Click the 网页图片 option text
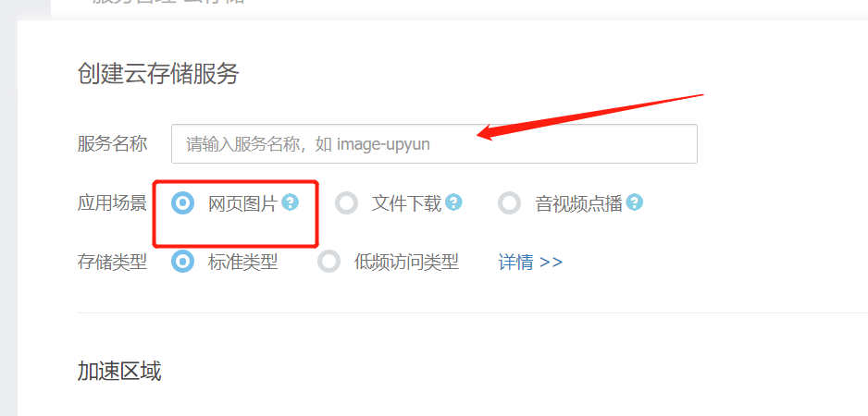 click(x=242, y=203)
